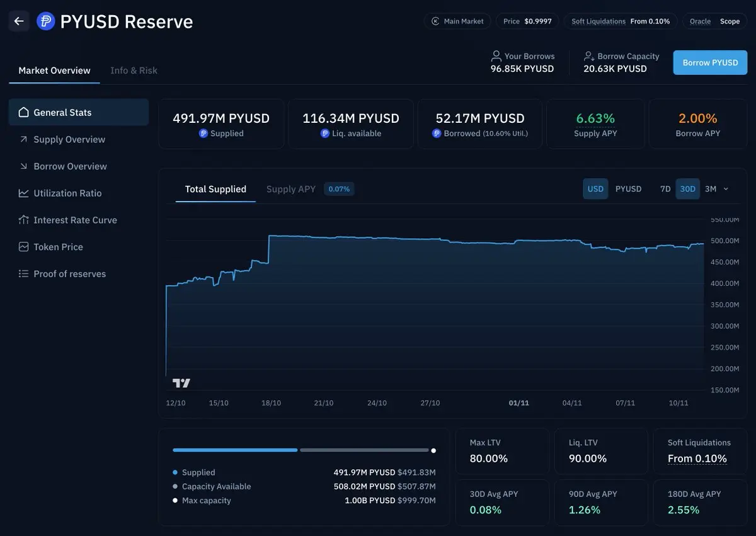
Task: Click the Supply Overview arrow icon
Action: point(23,139)
